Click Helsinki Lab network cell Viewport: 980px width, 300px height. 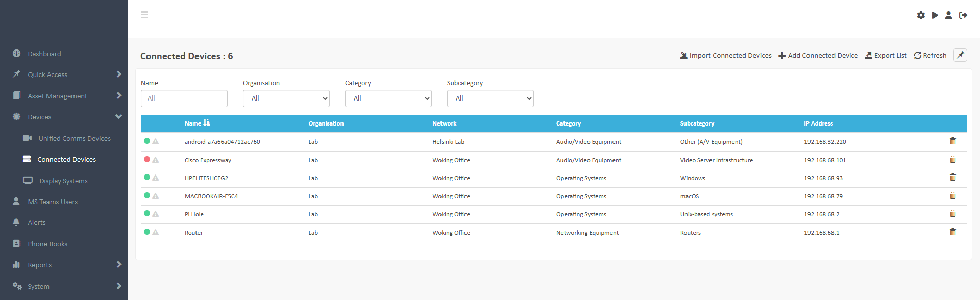coord(448,142)
